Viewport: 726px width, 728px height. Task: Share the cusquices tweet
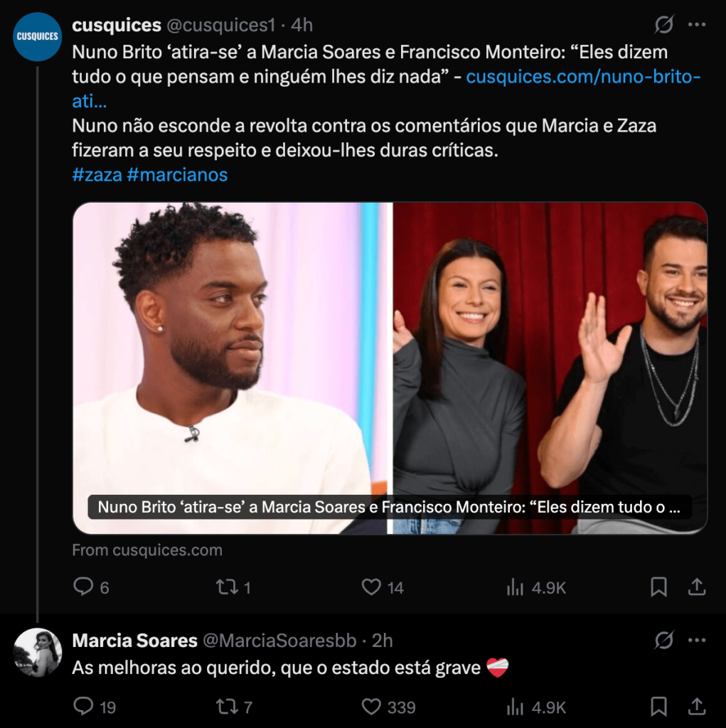(x=697, y=587)
